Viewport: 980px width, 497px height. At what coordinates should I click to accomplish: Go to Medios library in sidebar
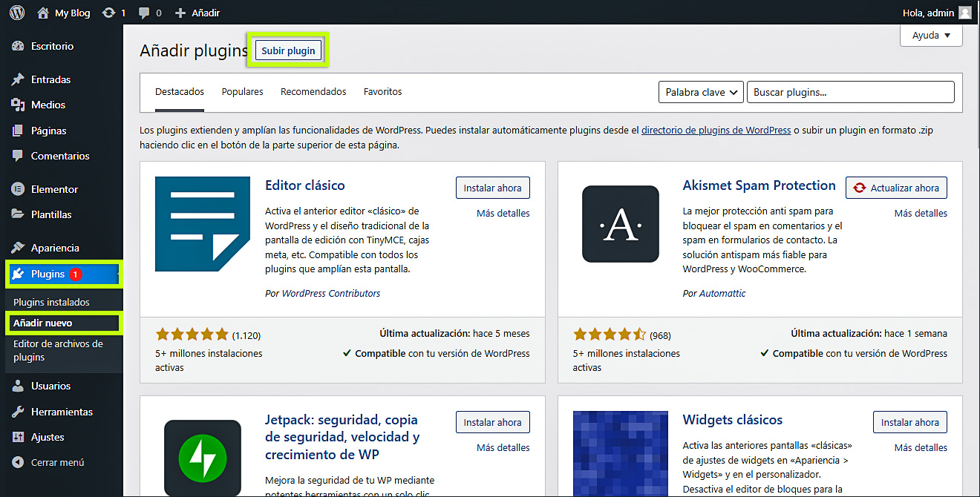click(48, 105)
